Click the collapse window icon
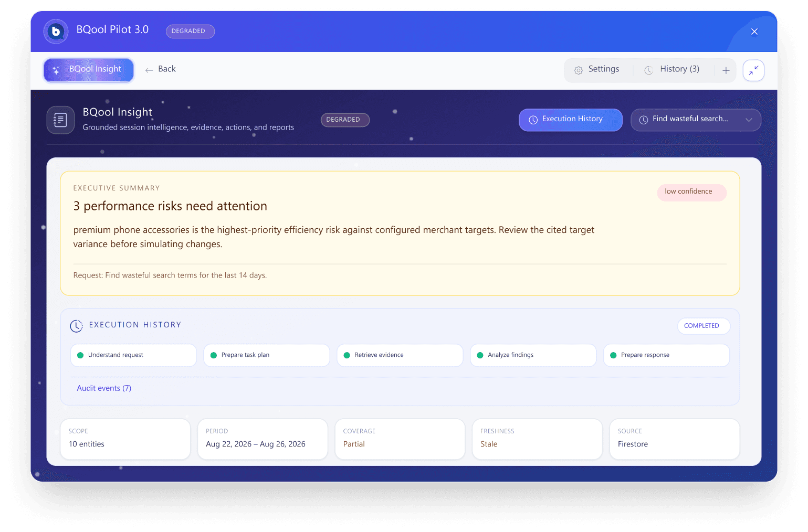The image size is (808, 532). (x=753, y=70)
